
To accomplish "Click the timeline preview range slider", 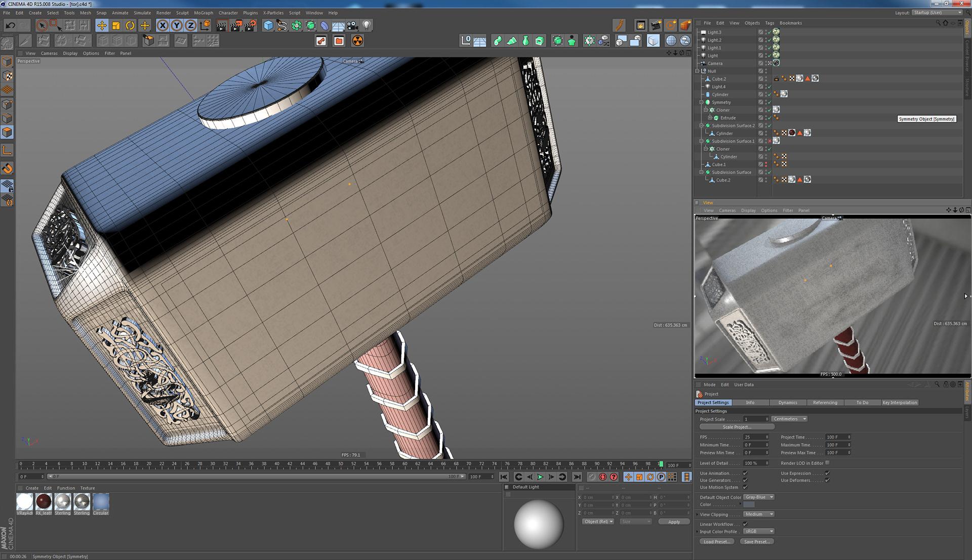I will click(x=256, y=477).
